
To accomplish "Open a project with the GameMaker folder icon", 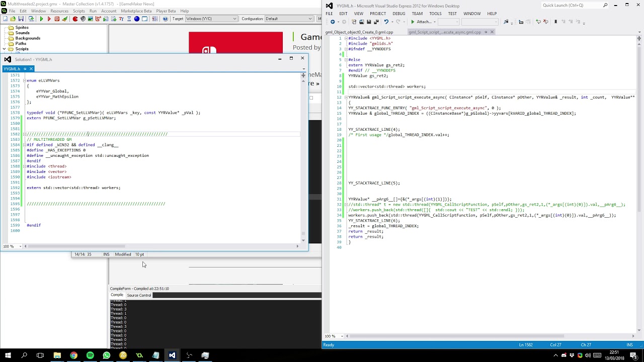I will [13, 19].
